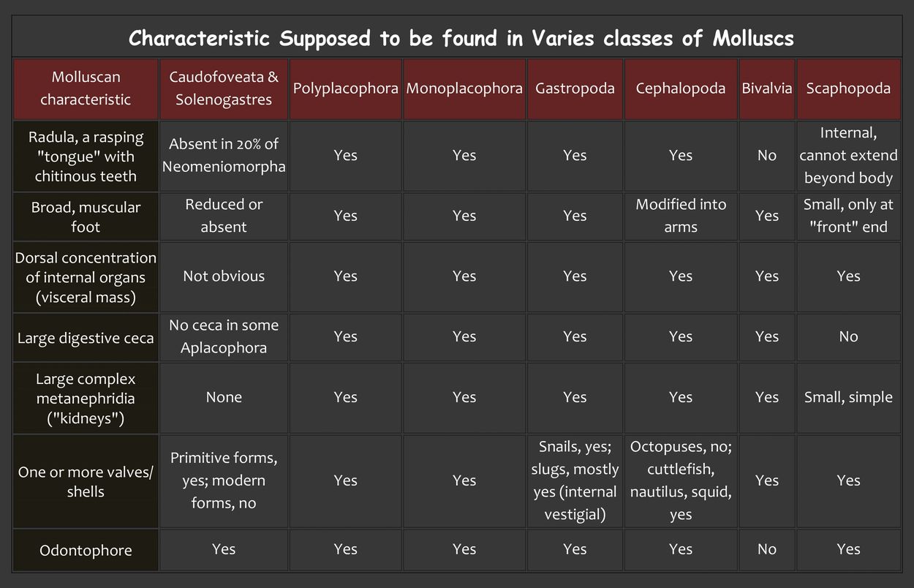Viewport: 914px width, 588px height.
Task: Click the Radula rasping tongue row label
Action: [x=86, y=157]
